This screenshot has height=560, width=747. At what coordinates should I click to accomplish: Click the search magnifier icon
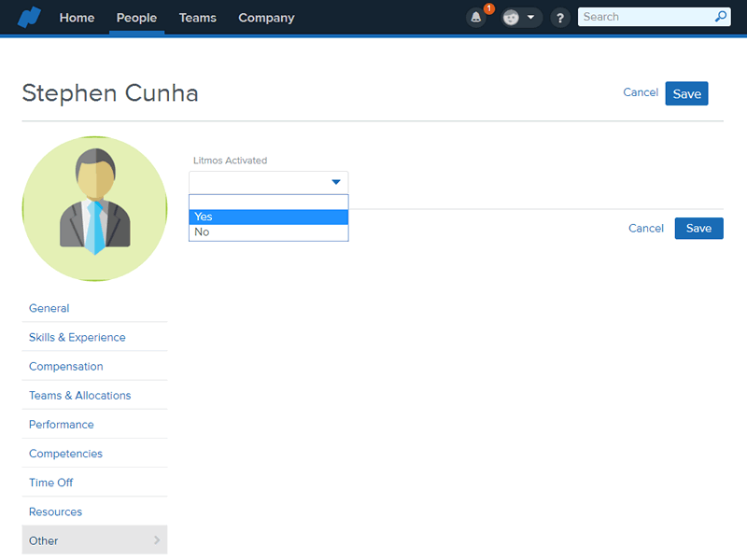(721, 17)
